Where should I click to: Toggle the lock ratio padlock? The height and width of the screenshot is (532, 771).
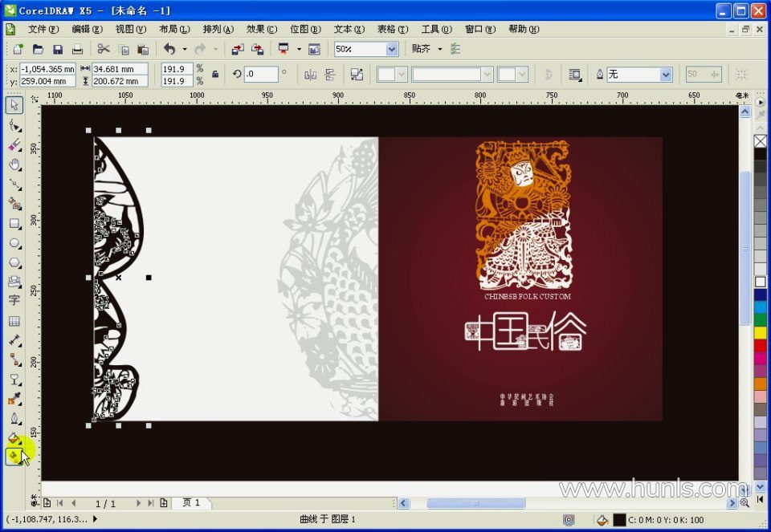pyautogui.click(x=214, y=75)
